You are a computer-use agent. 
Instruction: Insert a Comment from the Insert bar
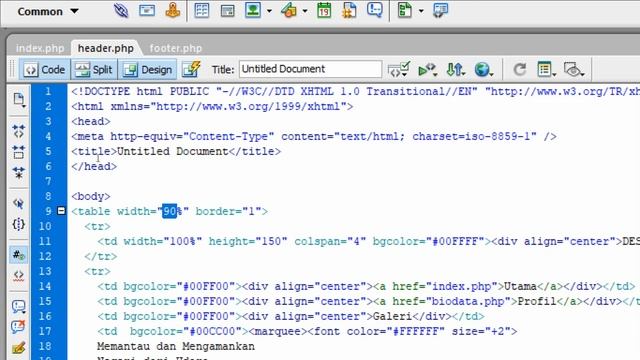pyautogui.click(x=374, y=10)
